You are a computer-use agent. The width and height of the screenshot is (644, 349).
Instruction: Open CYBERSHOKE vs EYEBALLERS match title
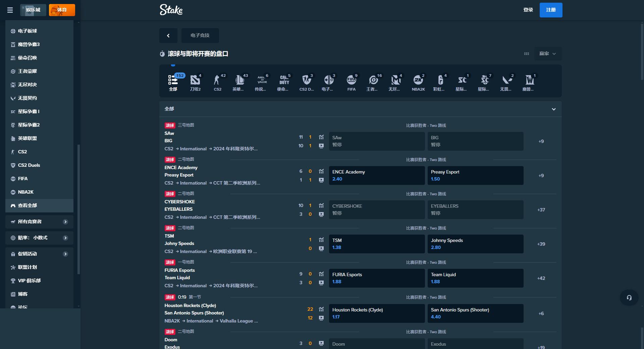pos(179,205)
